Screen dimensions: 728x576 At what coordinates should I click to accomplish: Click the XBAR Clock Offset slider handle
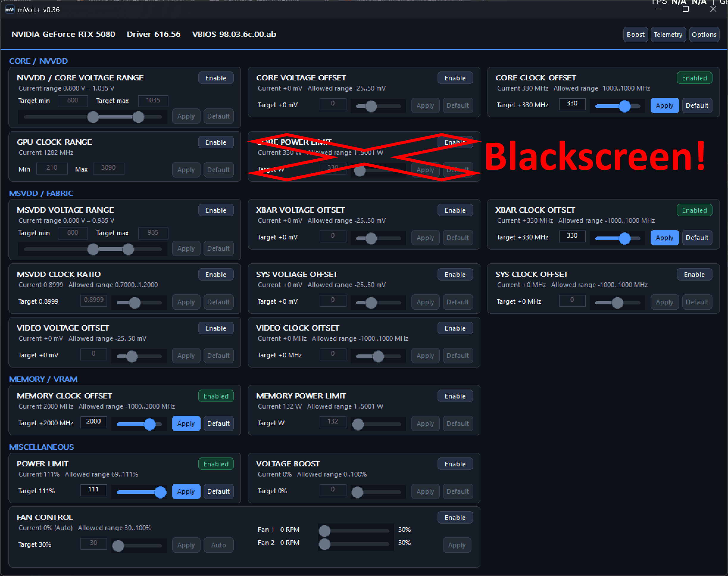[x=624, y=239]
